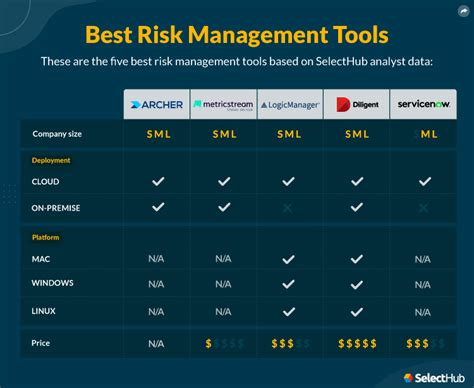The width and height of the screenshot is (474, 388).
Task: Click the Diligent logo
Action: (357, 104)
